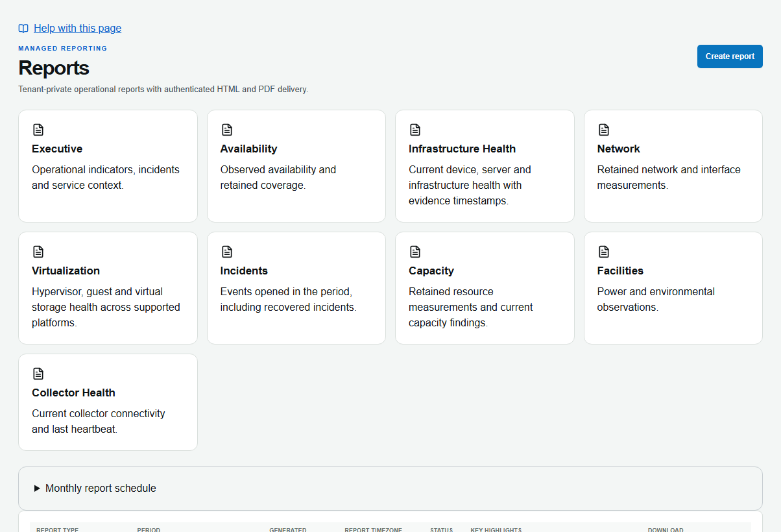The height and width of the screenshot is (532, 781).
Task: Click 'Operational indicators, incidents and service context' text
Action: pos(106,178)
